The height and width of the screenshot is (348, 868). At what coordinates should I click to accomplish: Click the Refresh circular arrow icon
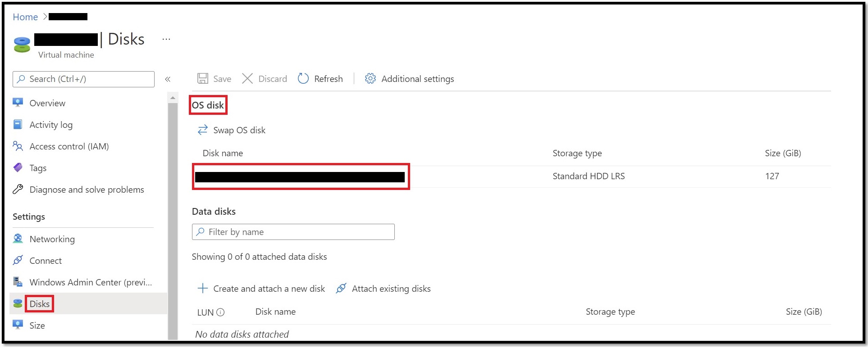tap(303, 79)
